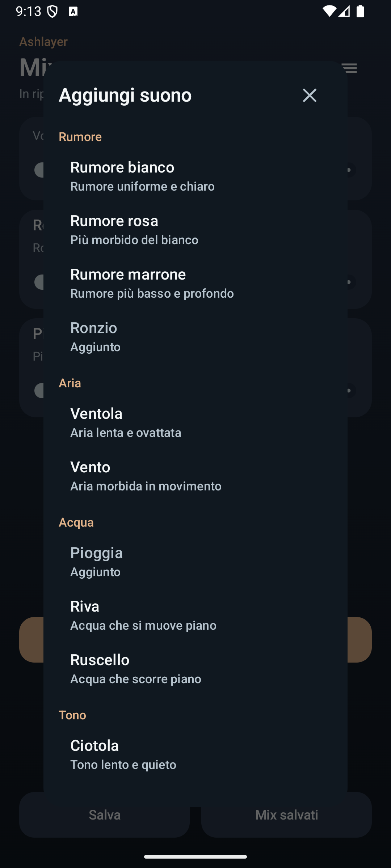Add Rumore bianco sound
This screenshot has width=391, height=868.
tap(195, 176)
